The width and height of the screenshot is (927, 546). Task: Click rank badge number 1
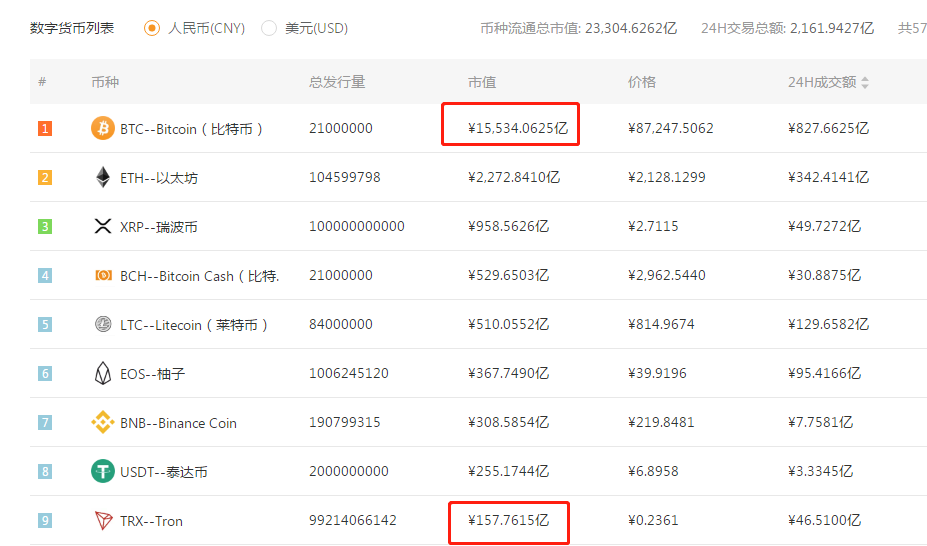[45, 128]
